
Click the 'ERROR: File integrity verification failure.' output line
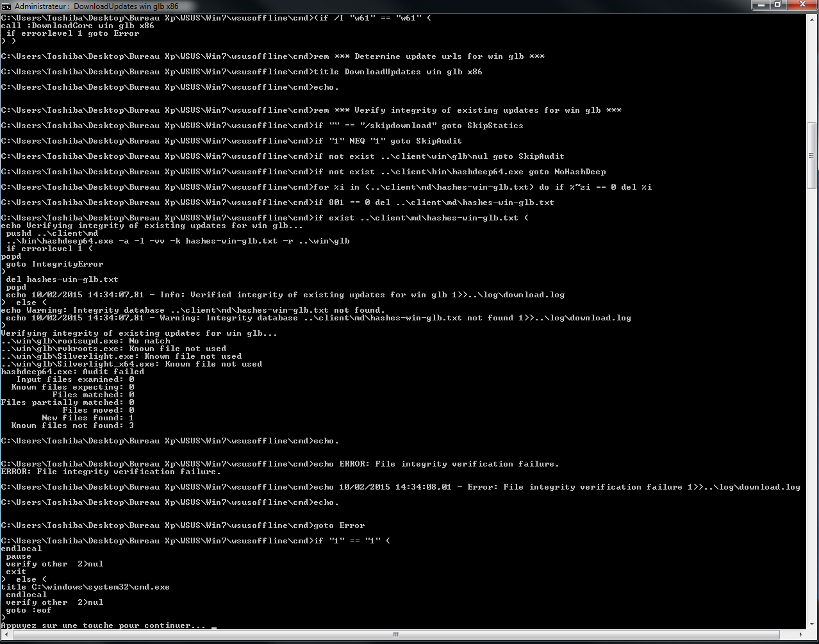(110, 472)
